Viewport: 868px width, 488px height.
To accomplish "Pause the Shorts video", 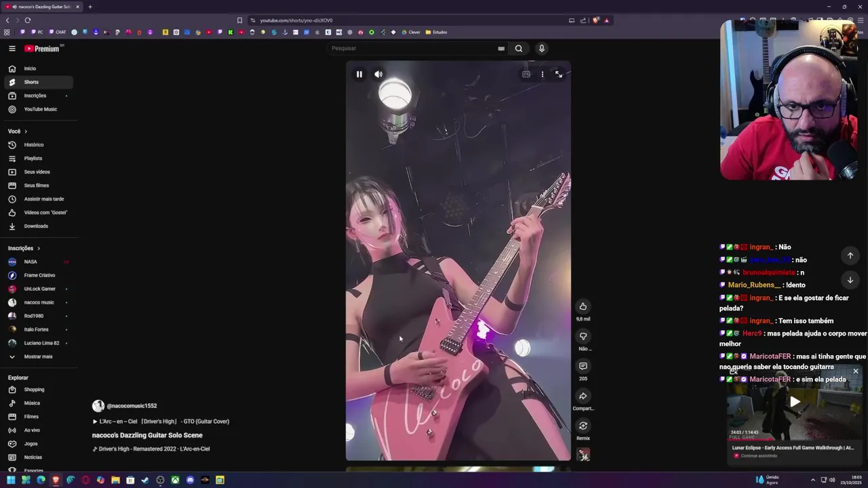I will coord(359,75).
